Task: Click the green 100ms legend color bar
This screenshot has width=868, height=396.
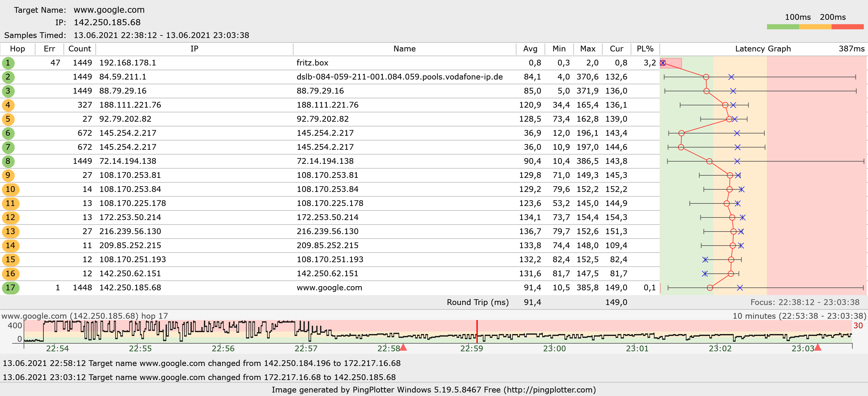Action: coord(783,27)
